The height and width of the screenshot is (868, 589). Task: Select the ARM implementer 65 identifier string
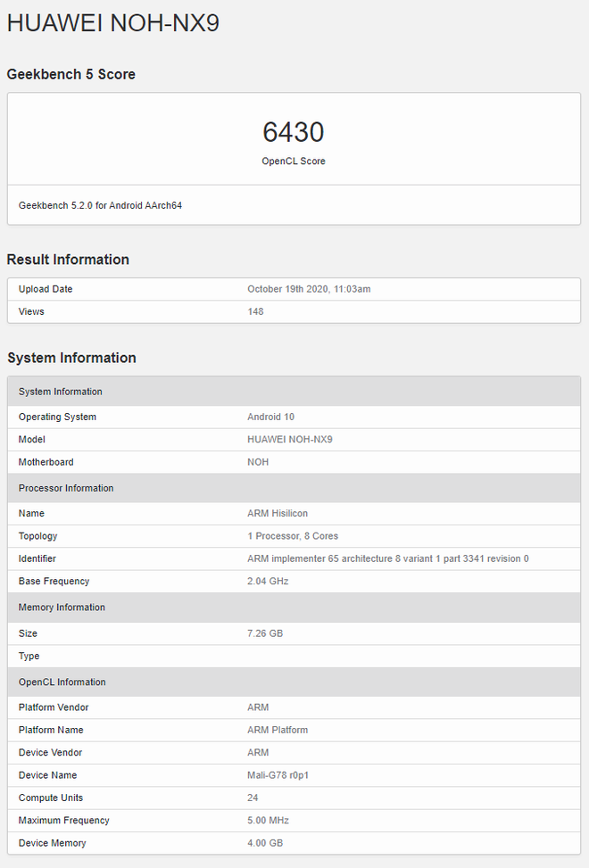[x=388, y=559]
